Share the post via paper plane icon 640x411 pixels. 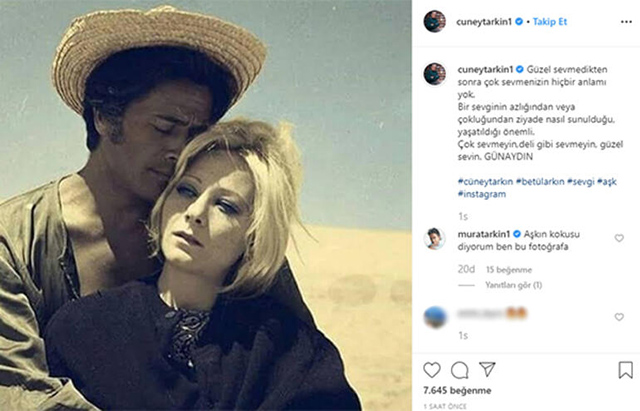click(x=487, y=370)
